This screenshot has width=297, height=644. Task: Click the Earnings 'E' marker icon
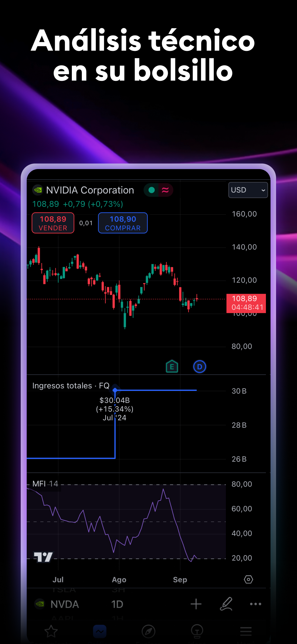[x=172, y=366]
